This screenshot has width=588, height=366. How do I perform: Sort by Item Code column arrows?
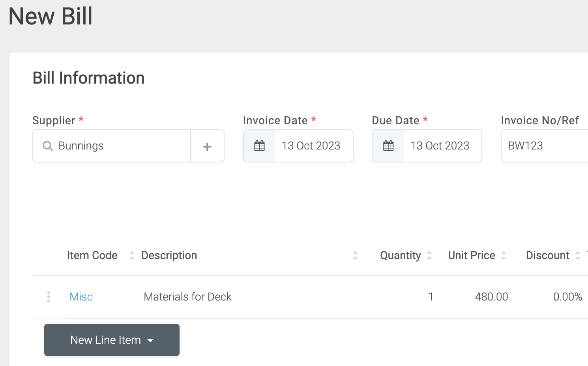pyautogui.click(x=132, y=256)
